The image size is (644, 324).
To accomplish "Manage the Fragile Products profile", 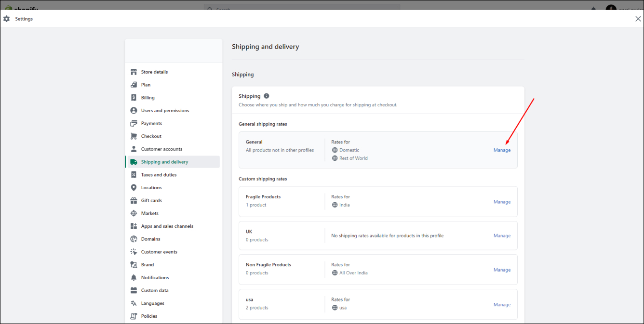I will tap(502, 202).
